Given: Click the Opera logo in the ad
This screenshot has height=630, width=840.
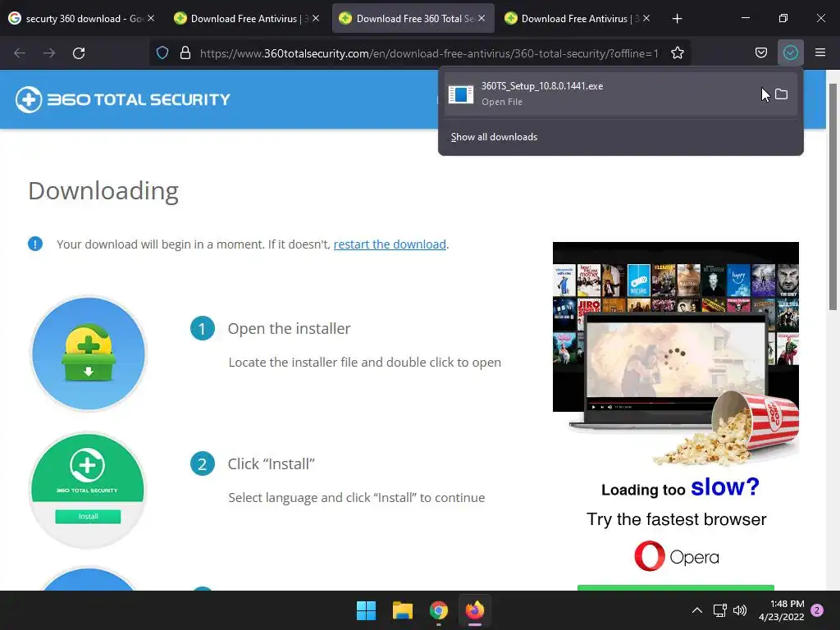Looking at the screenshot, I should 677,556.
